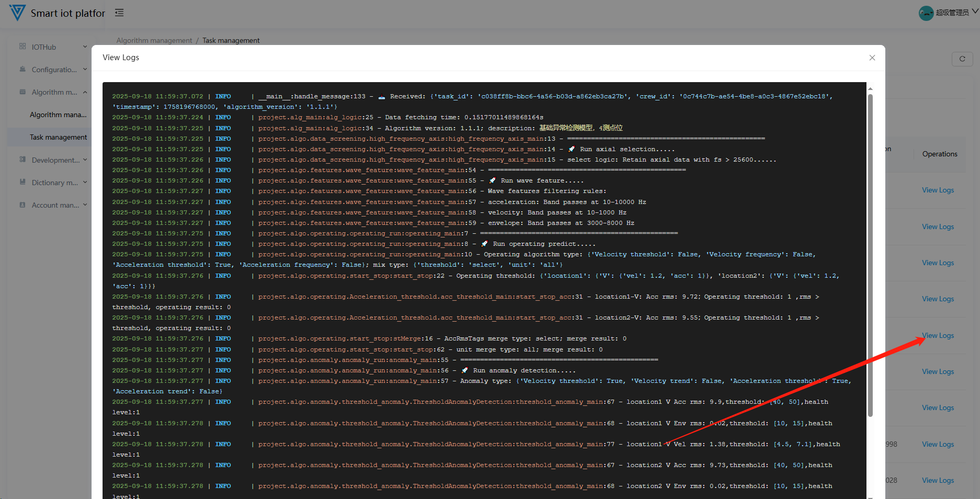Click the Account management icon in sidebar
This screenshot has width=980, height=499.
[x=22, y=205]
